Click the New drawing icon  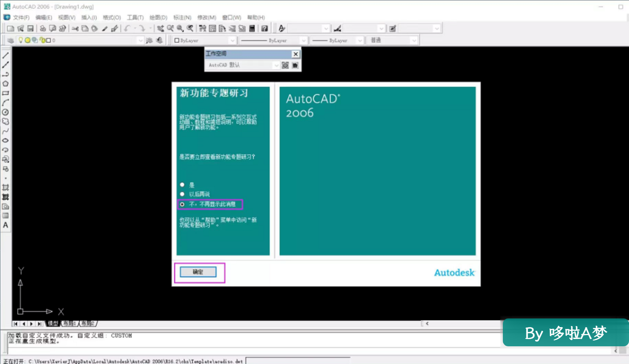[x=10, y=28]
